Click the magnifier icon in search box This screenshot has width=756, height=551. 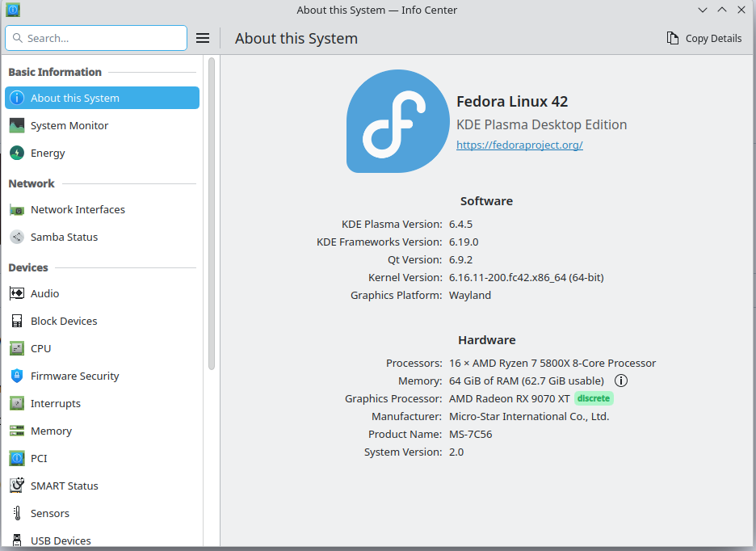pos(17,38)
